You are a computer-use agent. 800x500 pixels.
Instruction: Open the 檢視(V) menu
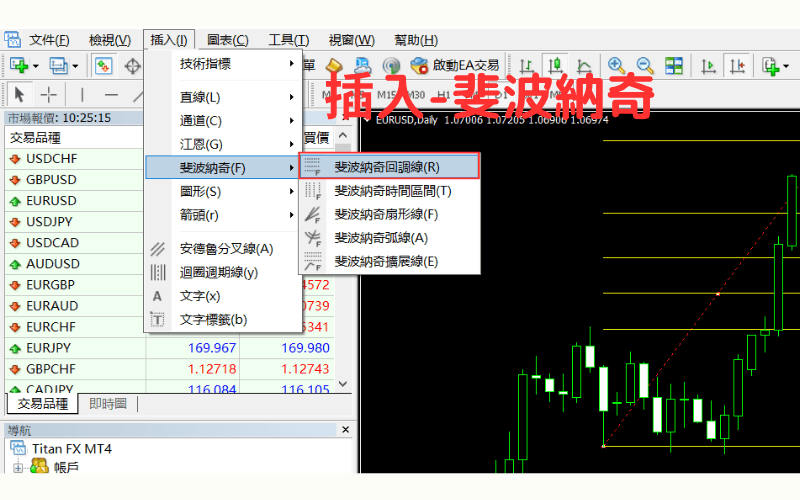click(x=110, y=40)
